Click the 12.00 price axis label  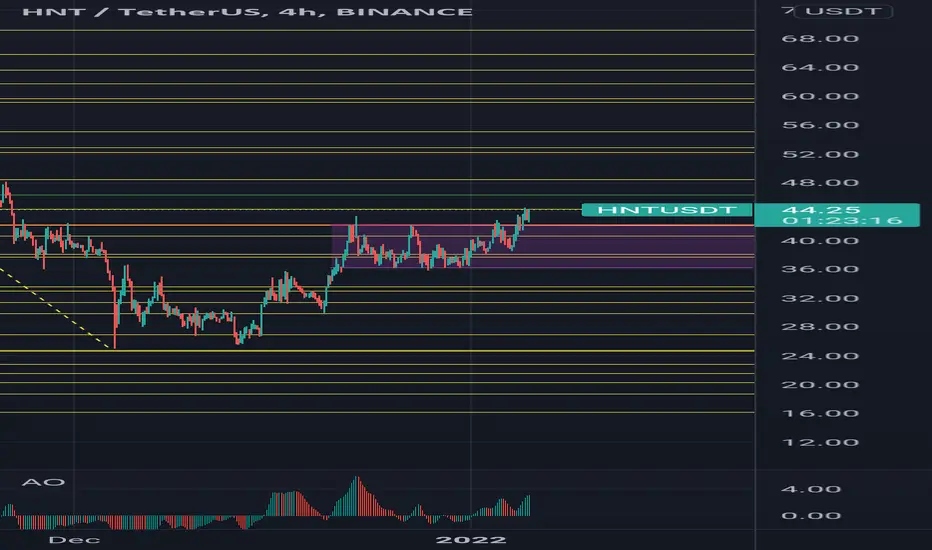point(820,442)
